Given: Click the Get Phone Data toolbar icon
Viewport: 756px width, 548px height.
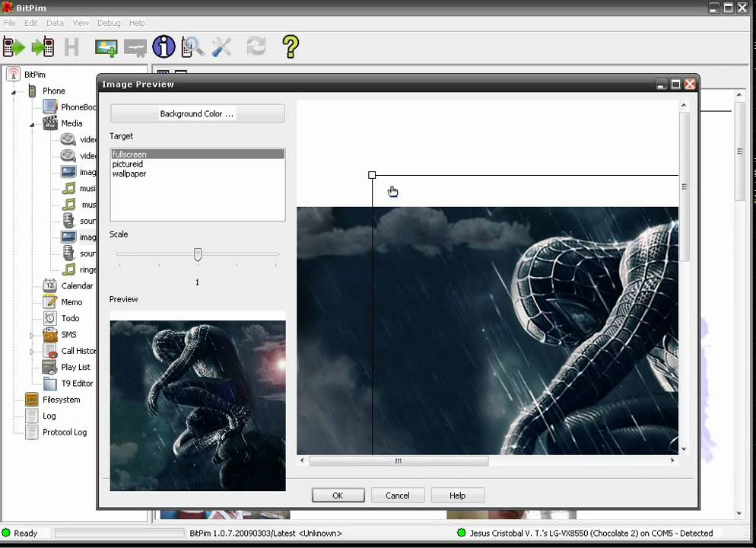Looking at the screenshot, I should (14, 46).
